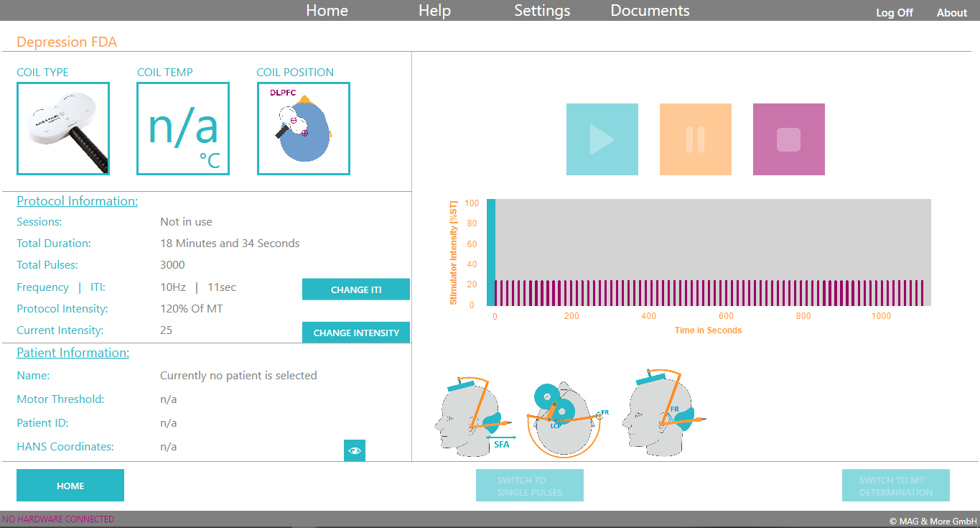Click the Log Off link
Image resolution: width=980 pixels, height=528 pixels.
[895, 13]
